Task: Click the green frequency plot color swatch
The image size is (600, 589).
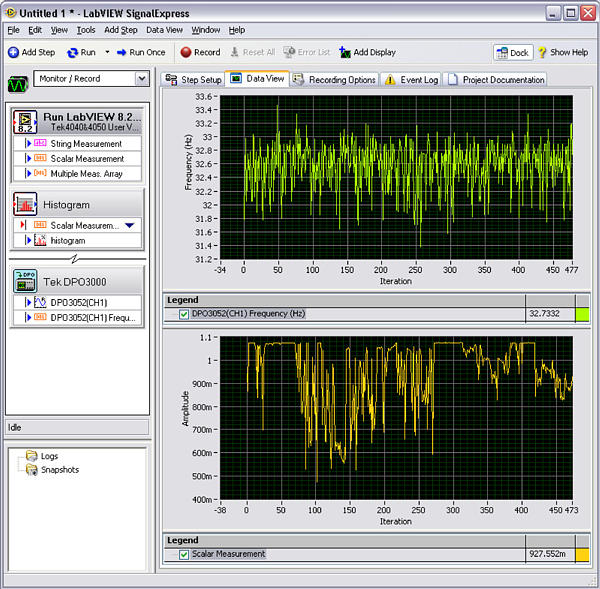Action: tap(582, 314)
